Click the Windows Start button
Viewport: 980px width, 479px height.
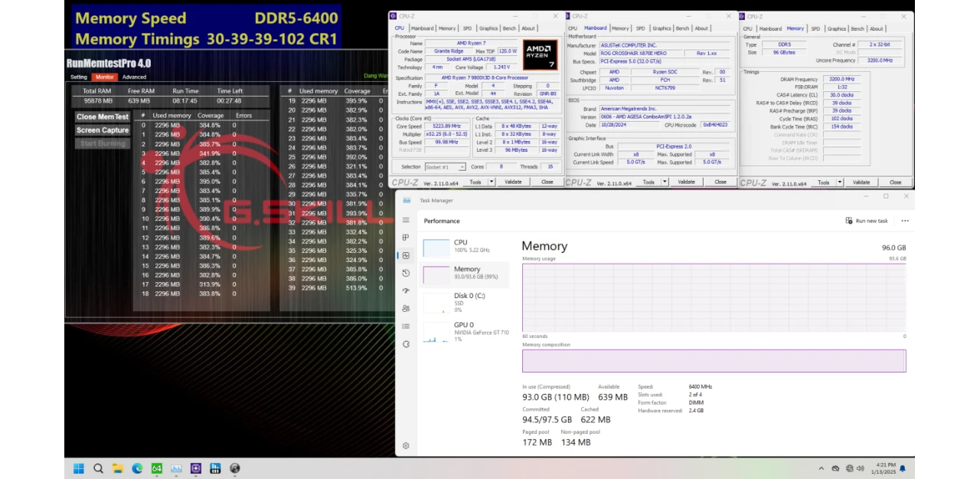pos(78,468)
